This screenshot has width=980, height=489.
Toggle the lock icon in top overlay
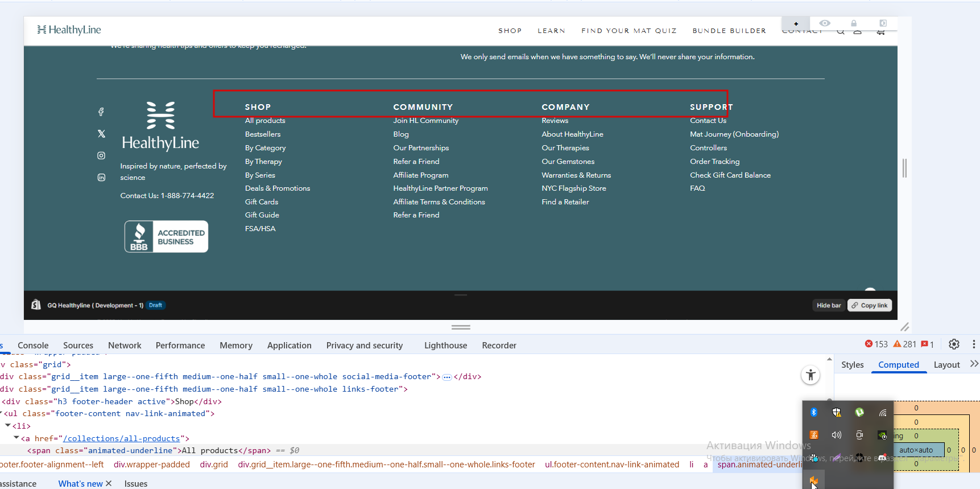(x=854, y=23)
